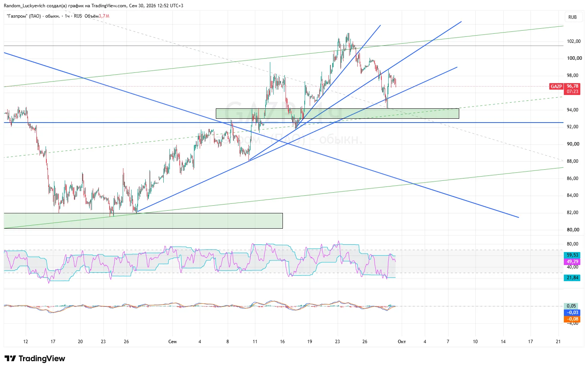Viewport: 588px width, 370px height.
Task: Select the upper green support zone rectangle
Action: click(337, 113)
